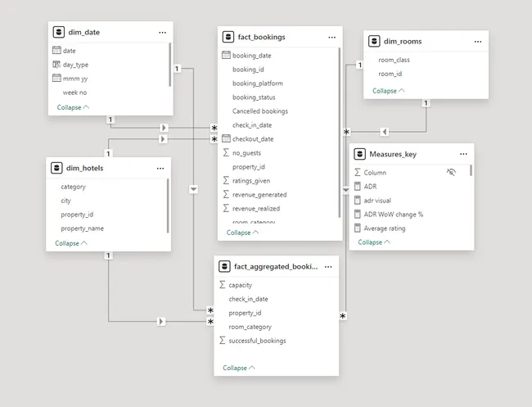The height and width of the screenshot is (407, 532).
Task: Select check_in_date in fact_bookings
Action: click(252, 125)
